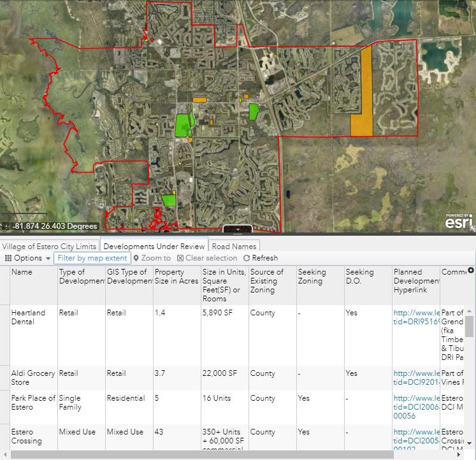Image resolution: width=476 pixels, height=460 pixels.
Task: Open Aldi Grocery Store hyperlink
Action: [417, 378]
